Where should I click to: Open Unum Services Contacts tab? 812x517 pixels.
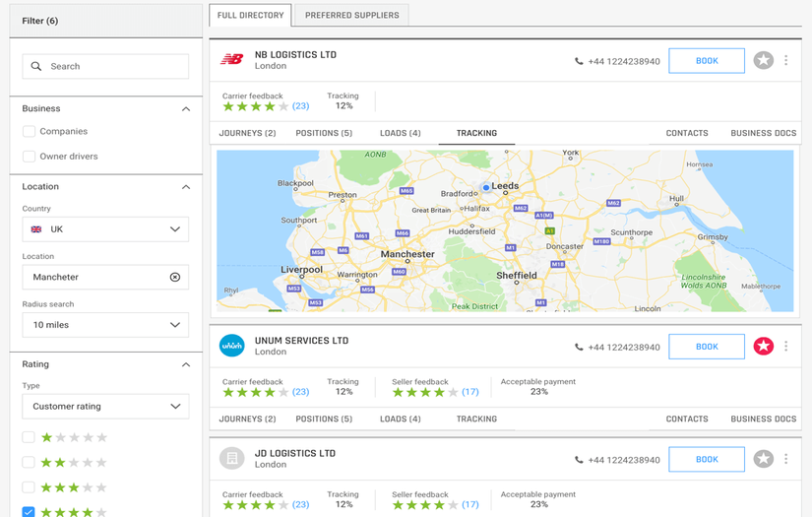pyautogui.click(x=687, y=419)
